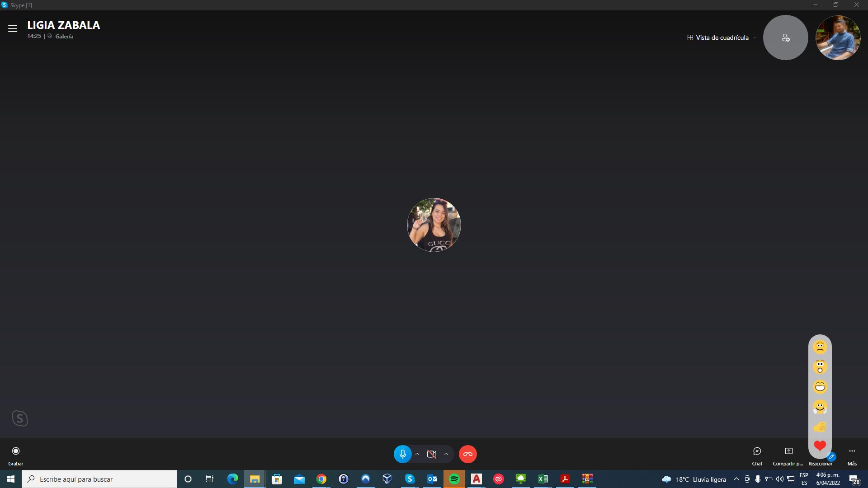The image size is (868, 488).
Task: Send the heart reaction
Action: [820, 446]
